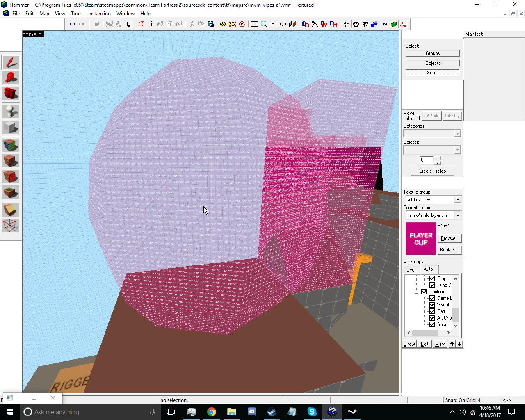Click the Cut scissors icon
Viewport: 525px width, 420px height.
[192, 24]
